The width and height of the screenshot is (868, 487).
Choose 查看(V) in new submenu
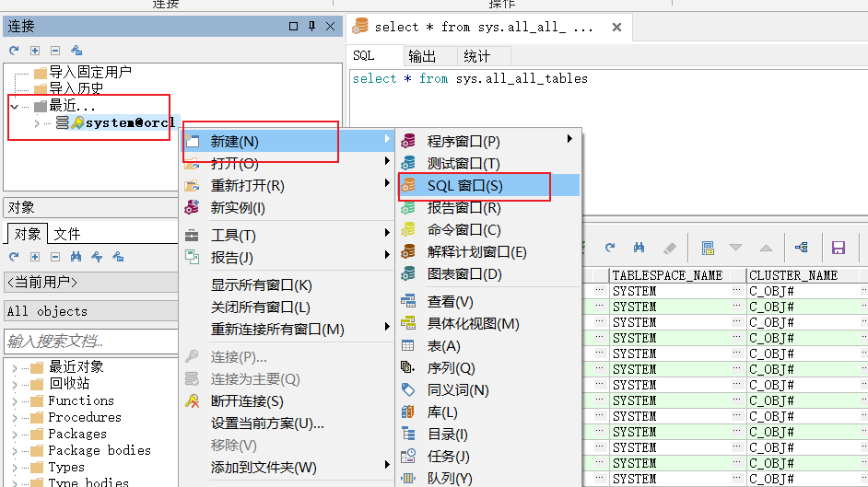488,302
